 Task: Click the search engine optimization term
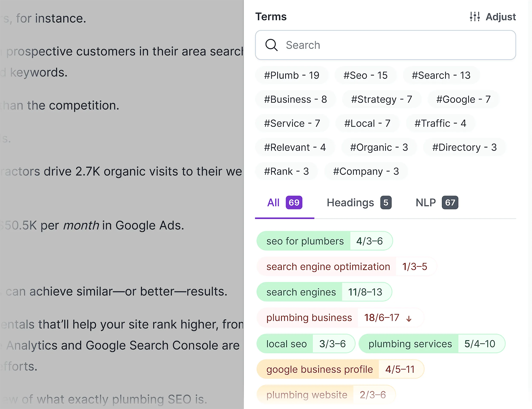pyautogui.click(x=328, y=267)
